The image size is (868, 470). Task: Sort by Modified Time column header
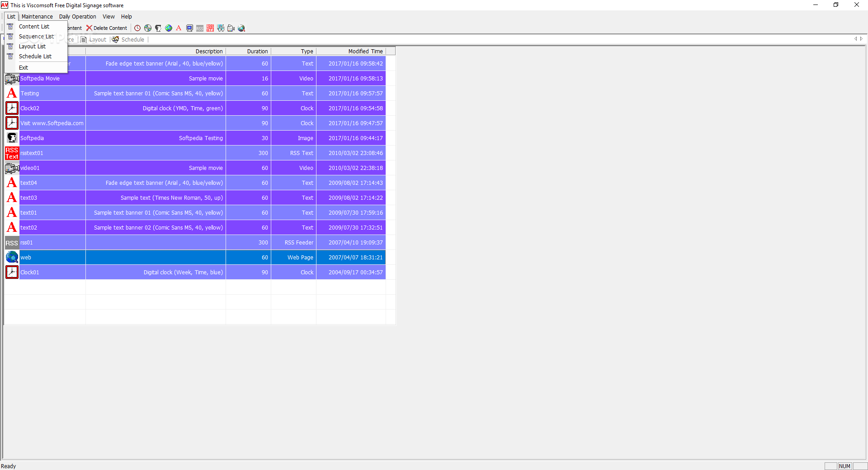[x=351, y=51]
